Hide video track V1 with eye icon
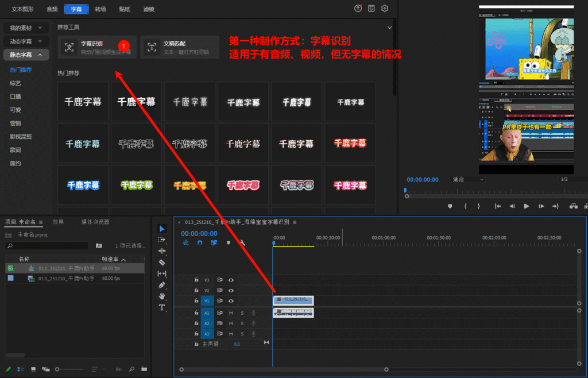 [x=231, y=300]
